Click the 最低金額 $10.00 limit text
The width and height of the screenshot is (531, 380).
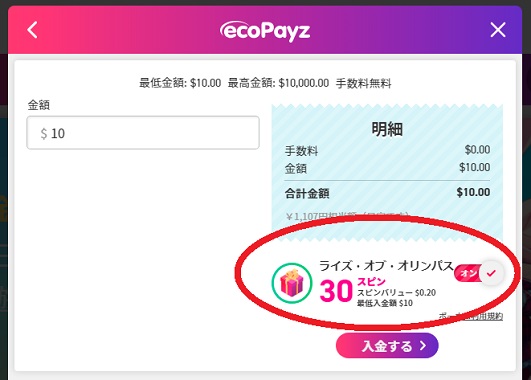point(180,83)
